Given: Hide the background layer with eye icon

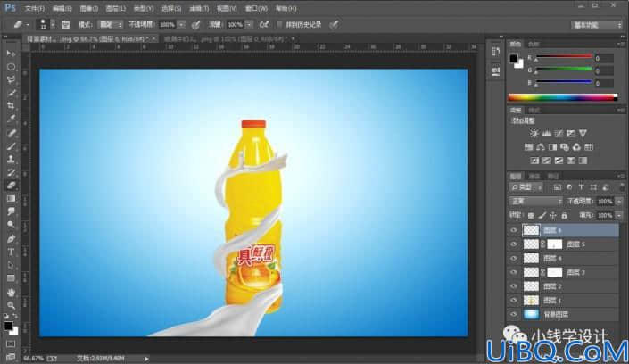Looking at the screenshot, I should 514,314.
